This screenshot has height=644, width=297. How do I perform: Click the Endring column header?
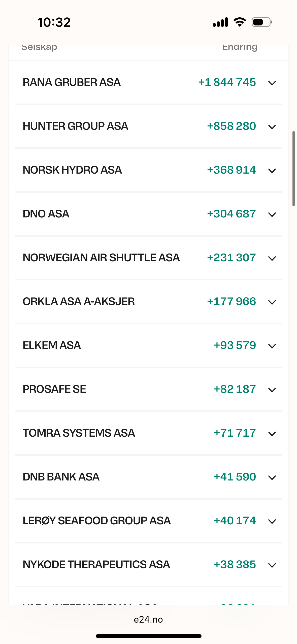(240, 47)
